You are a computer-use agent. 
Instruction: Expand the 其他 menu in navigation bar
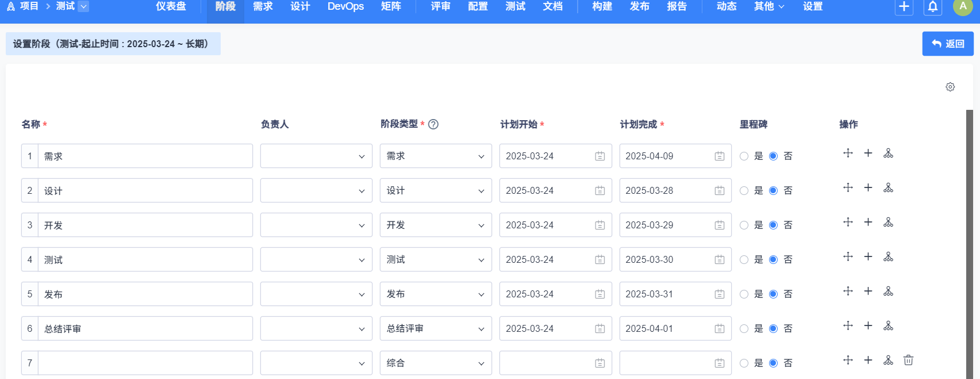[x=768, y=6]
